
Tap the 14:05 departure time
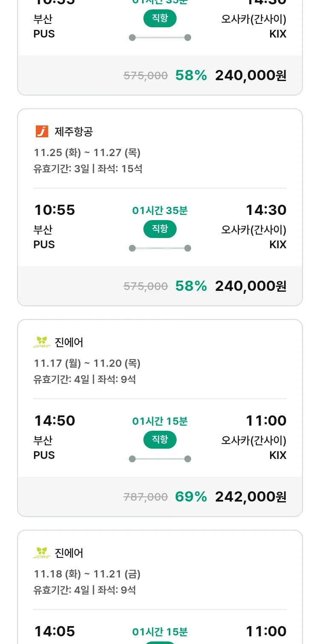[55, 631]
